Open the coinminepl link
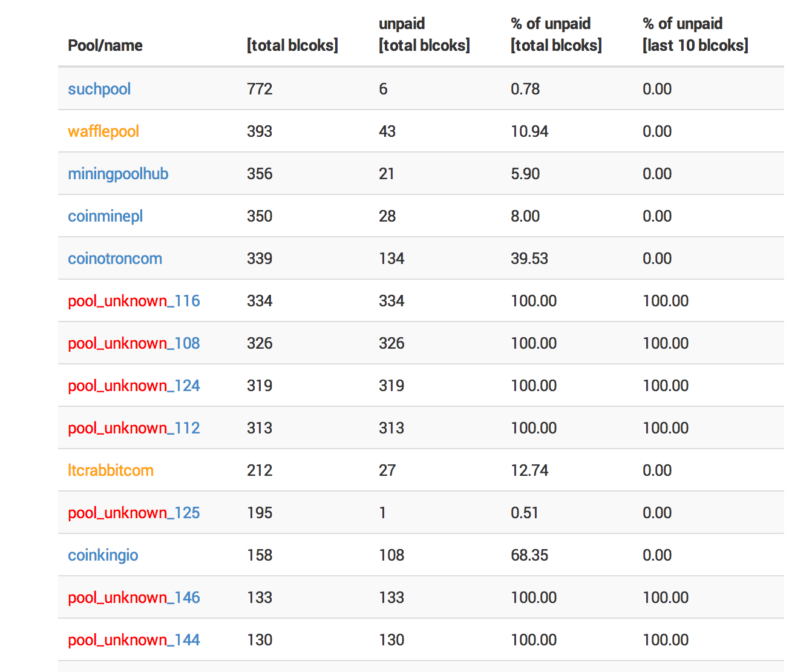Image resolution: width=812 pixels, height=672 pixels. pyautogui.click(x=105, y=216)
